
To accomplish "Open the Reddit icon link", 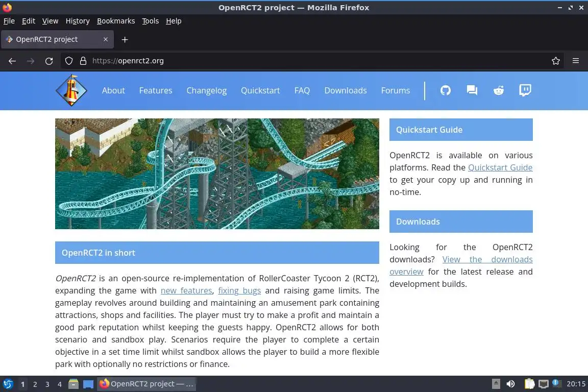I will [x=498, y=90].
